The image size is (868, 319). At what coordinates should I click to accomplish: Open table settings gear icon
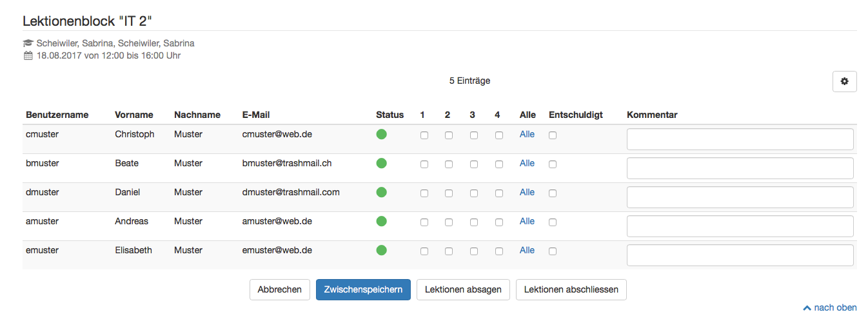844,82
